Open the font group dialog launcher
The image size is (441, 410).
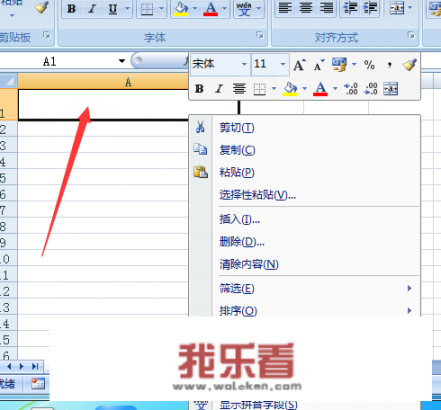(260, 35)
